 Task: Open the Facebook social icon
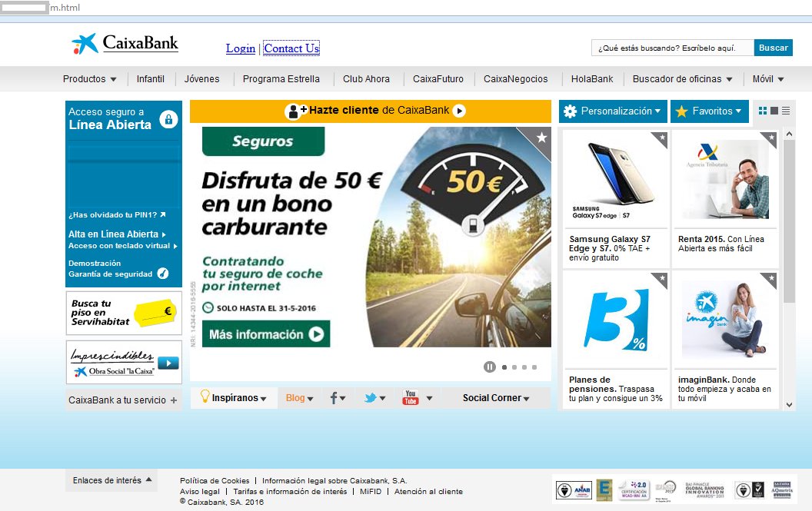click(334, 398)
